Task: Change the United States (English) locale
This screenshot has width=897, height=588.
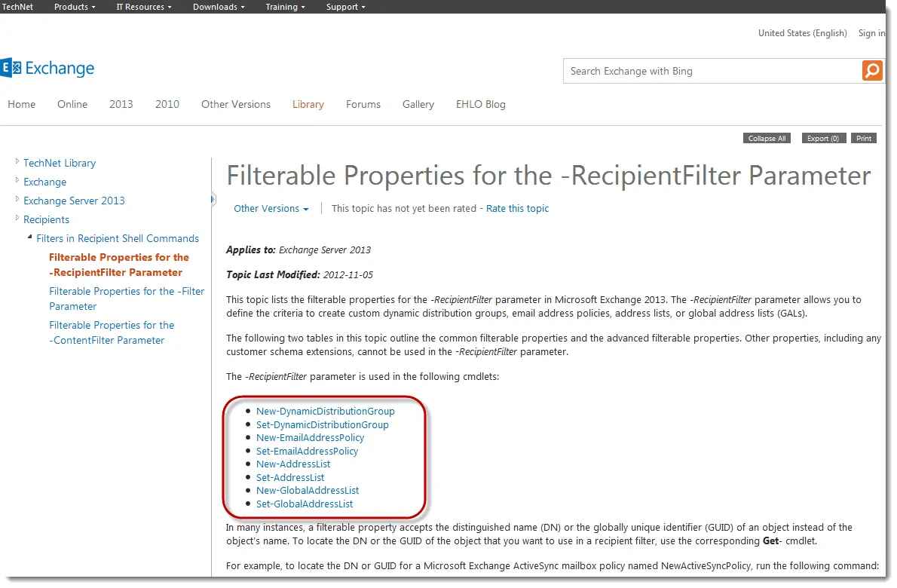Action: pos(803,33)
